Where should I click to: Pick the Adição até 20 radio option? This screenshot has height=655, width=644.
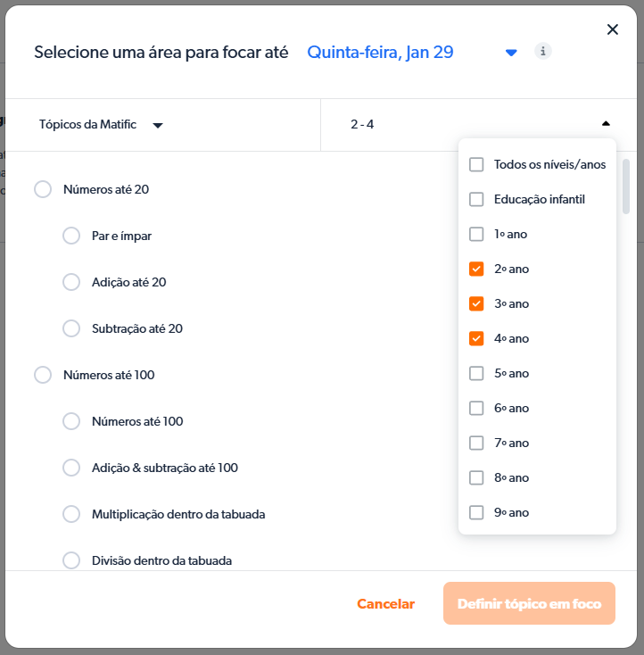click(71, 282)
